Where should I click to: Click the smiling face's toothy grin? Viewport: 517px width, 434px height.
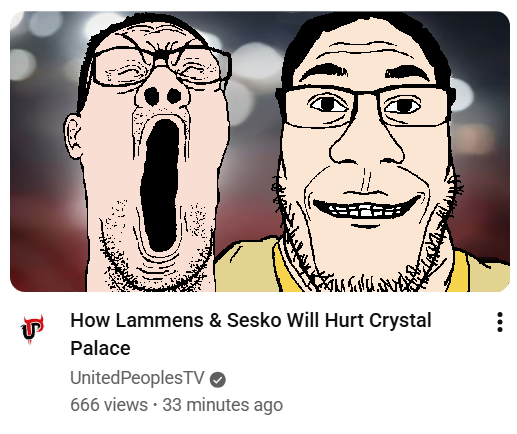tap(367, 209)
